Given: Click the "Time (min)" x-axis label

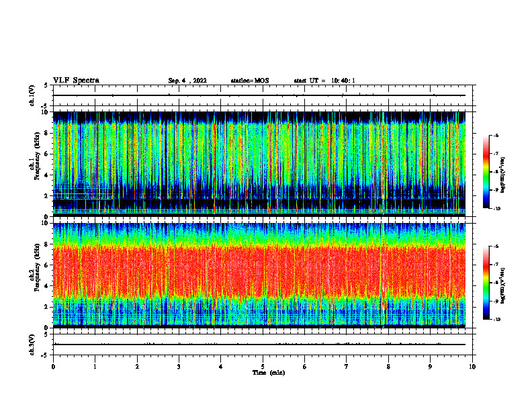Looking at the screenshot, I should (269, 373).
